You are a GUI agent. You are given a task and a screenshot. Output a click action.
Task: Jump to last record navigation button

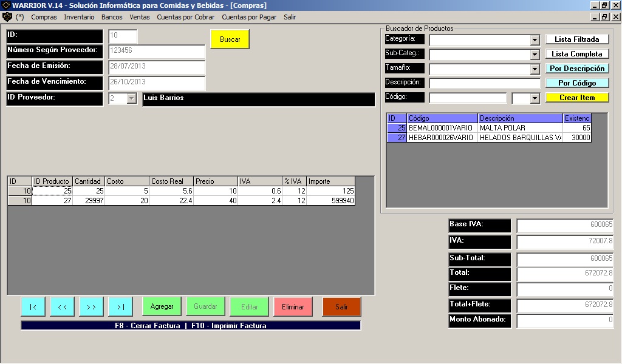pyautogui.click(x=120, y=307)
